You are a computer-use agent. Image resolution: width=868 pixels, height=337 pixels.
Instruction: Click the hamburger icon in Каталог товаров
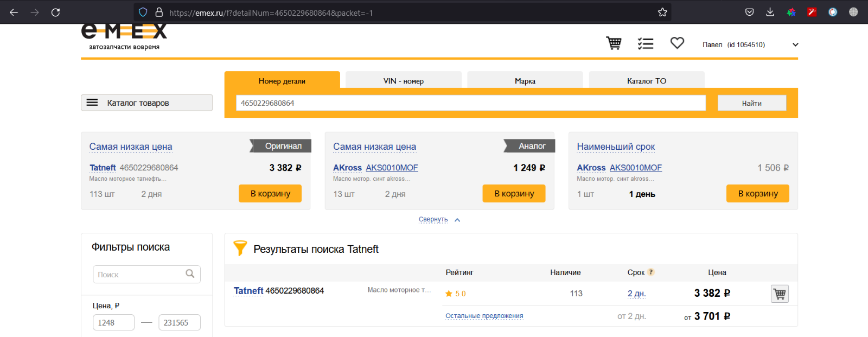92,103
